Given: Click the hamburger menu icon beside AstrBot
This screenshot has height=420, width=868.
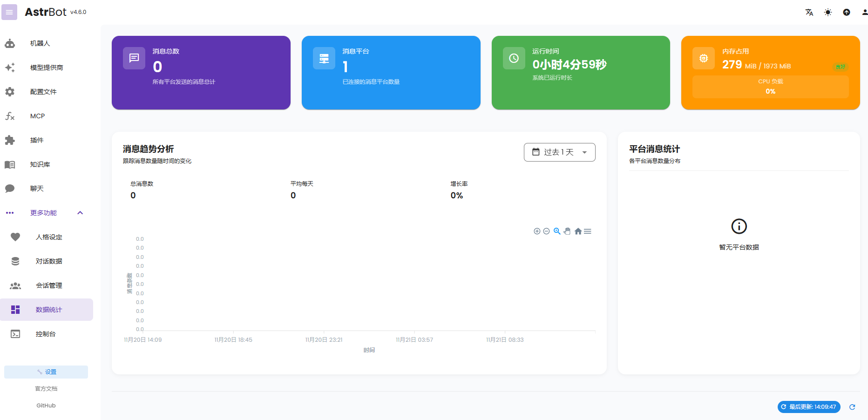Looking at the screenshot, I should pos(9,12).
